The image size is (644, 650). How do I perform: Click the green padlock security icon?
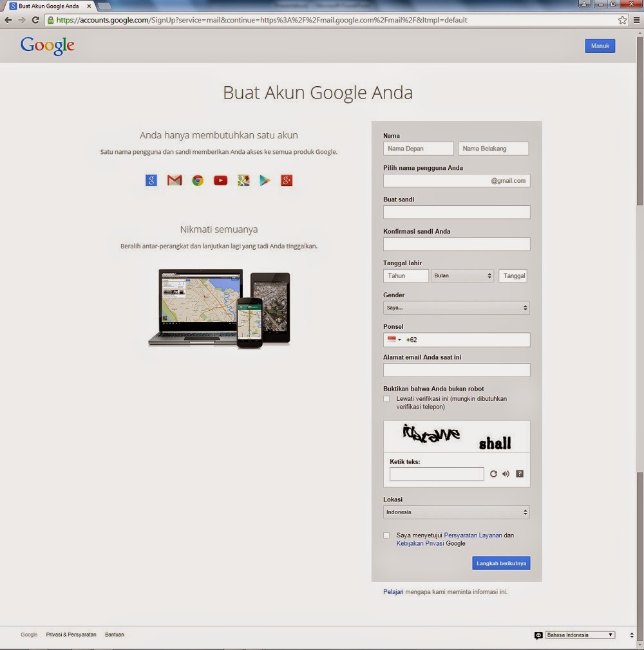pos(51,20)
